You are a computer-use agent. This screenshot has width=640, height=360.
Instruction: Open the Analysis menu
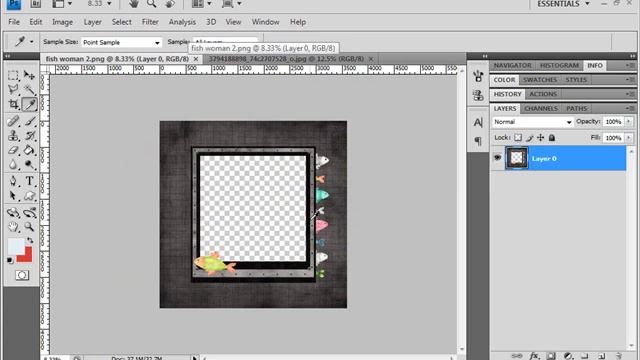[182, 22]
